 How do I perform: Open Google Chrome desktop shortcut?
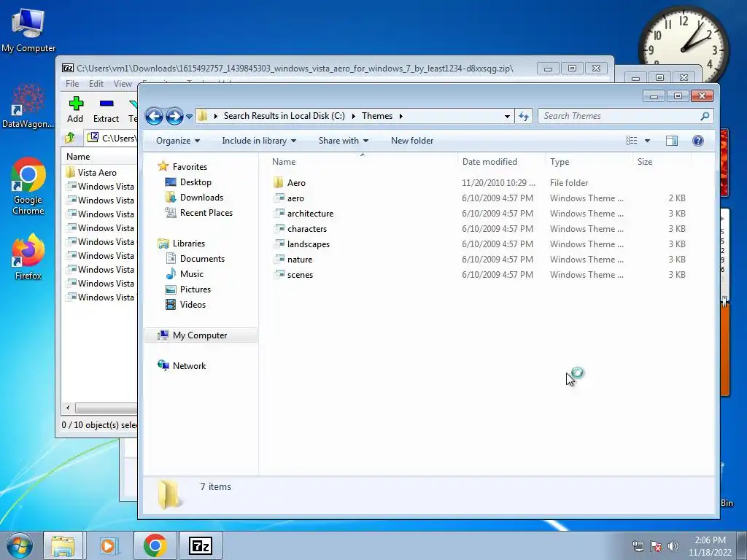click(x=28, y=186)
